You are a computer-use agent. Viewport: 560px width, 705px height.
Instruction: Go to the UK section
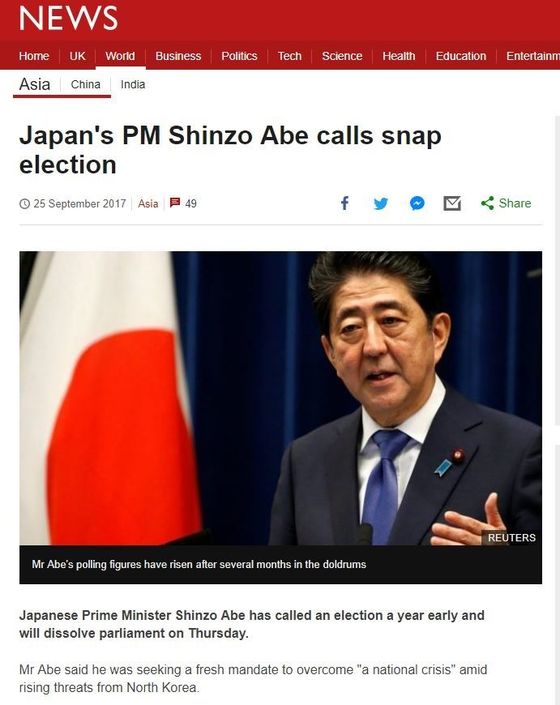(x=77, y=56)
